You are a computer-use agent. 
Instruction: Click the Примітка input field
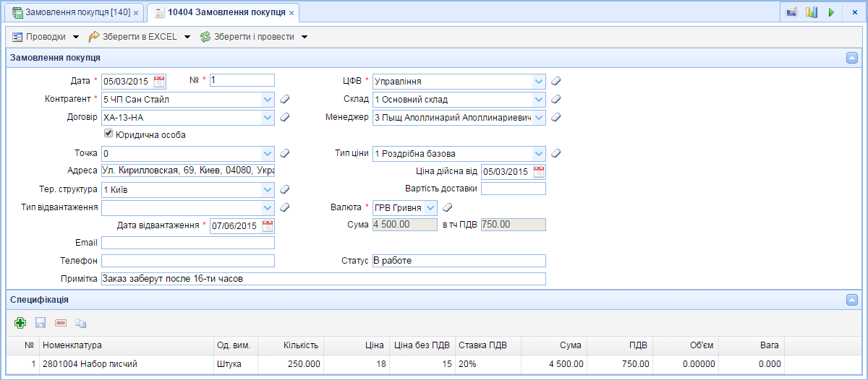(323, 279)
